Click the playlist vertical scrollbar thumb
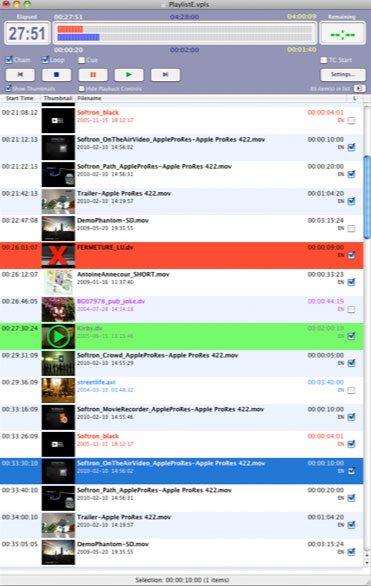This screenshot has width=371, height=586. coord(367,197)
